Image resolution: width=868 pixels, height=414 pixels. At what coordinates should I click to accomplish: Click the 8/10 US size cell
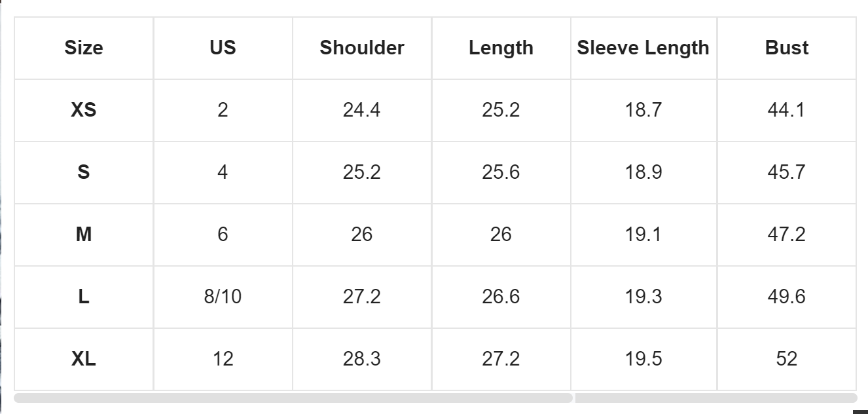223,297
